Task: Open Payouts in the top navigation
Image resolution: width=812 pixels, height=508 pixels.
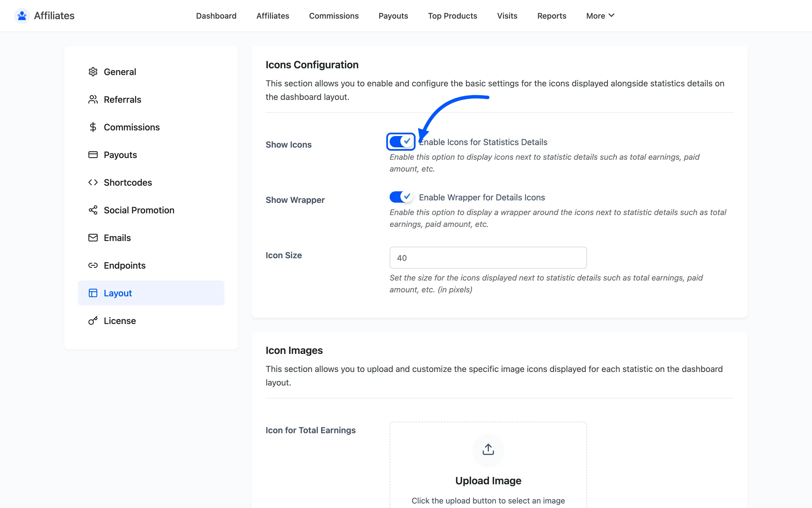Action: tap(393, 16)
